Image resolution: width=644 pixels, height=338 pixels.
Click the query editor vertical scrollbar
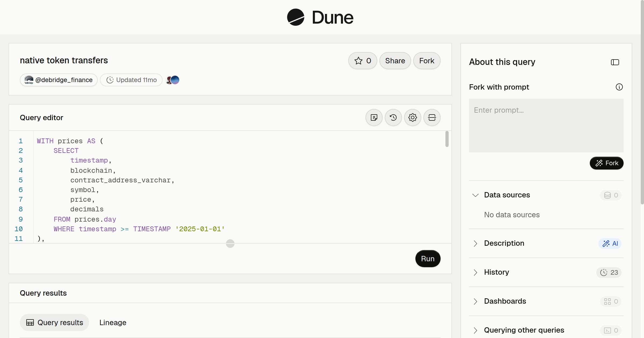coord(447,139)
